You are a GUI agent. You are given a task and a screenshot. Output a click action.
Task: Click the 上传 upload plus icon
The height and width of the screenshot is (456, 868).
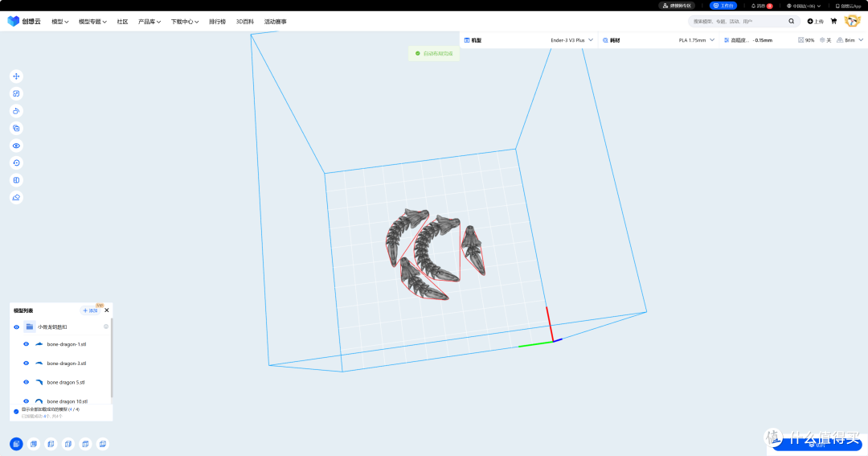[x=815, y=22]
